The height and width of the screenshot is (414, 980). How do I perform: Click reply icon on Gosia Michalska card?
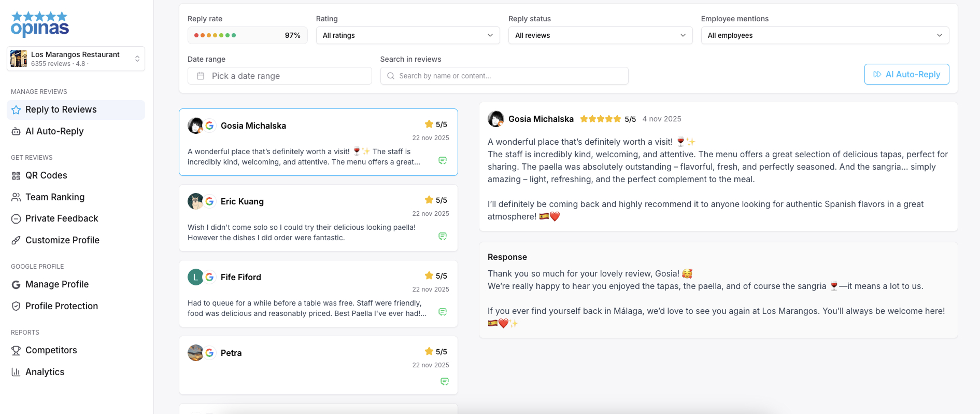click(443, 160)
